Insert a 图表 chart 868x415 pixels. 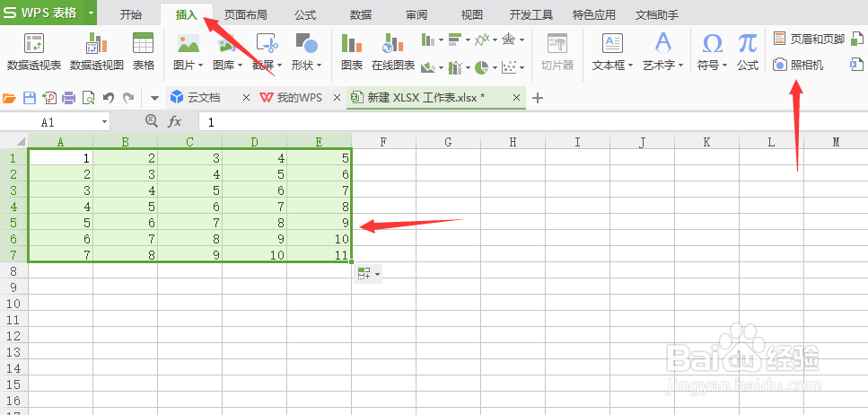[x=352, y=51]
